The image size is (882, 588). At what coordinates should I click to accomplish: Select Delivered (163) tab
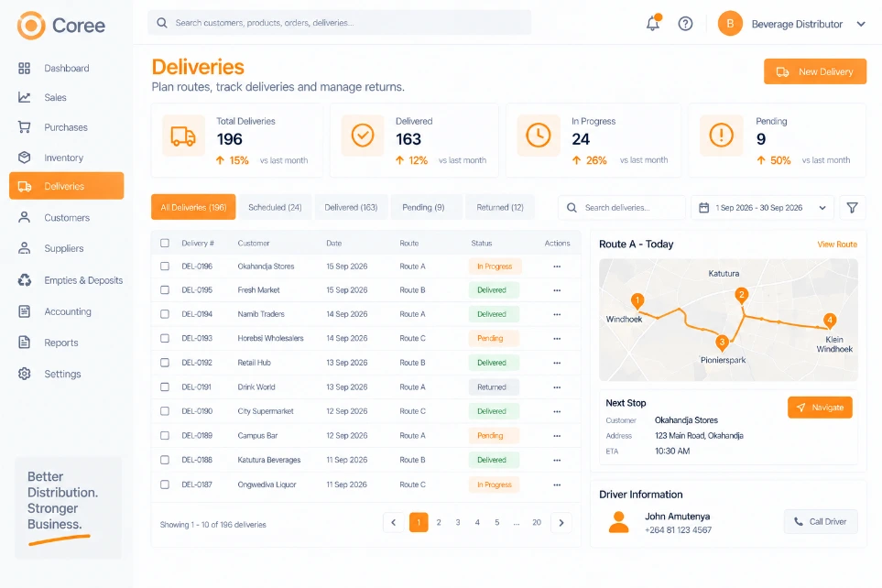[x=351, y=207]
